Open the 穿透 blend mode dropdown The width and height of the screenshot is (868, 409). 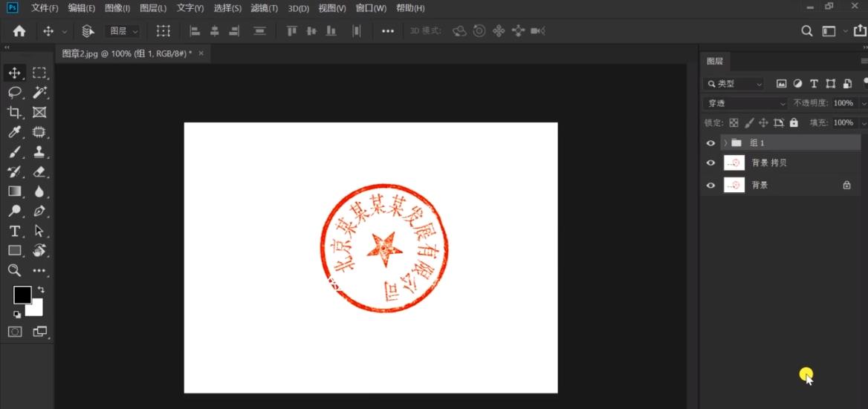745,103
